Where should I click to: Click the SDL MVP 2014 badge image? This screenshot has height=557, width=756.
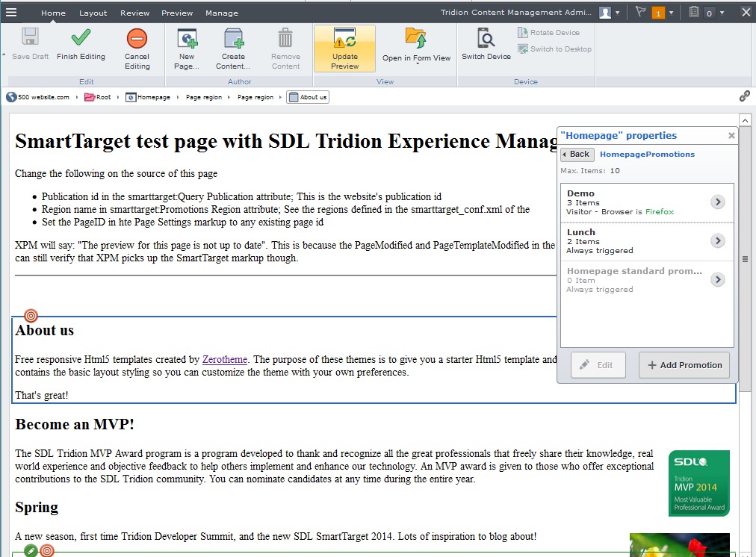point(699,483)
